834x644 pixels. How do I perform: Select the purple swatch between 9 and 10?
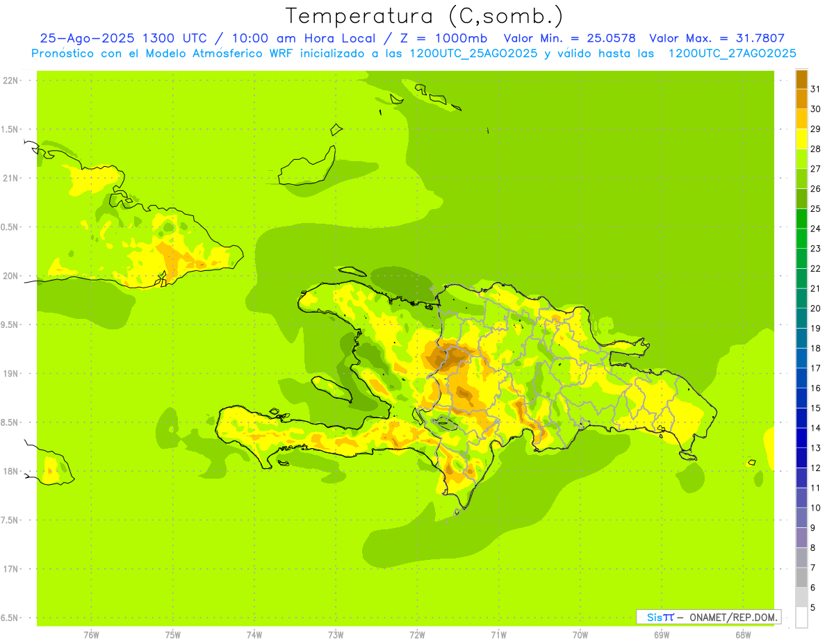pos(801,518)
